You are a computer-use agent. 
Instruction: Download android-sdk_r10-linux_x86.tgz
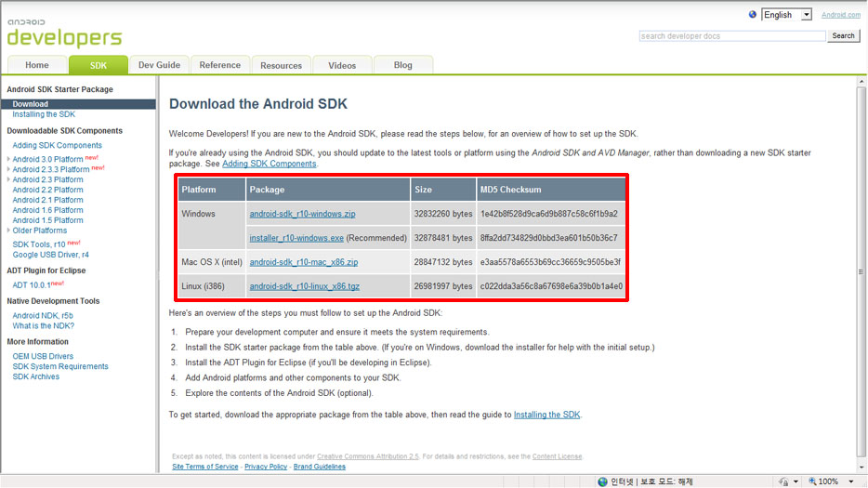305,286
